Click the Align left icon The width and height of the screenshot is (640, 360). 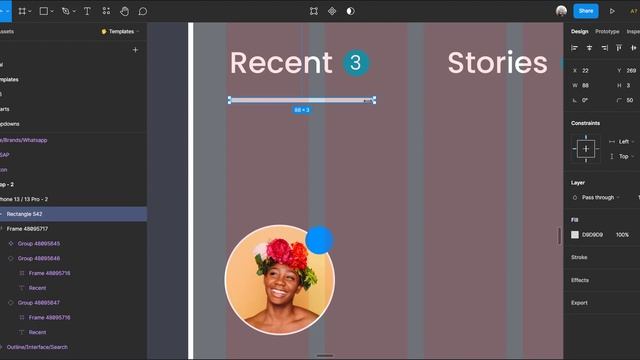click(574, 48)
